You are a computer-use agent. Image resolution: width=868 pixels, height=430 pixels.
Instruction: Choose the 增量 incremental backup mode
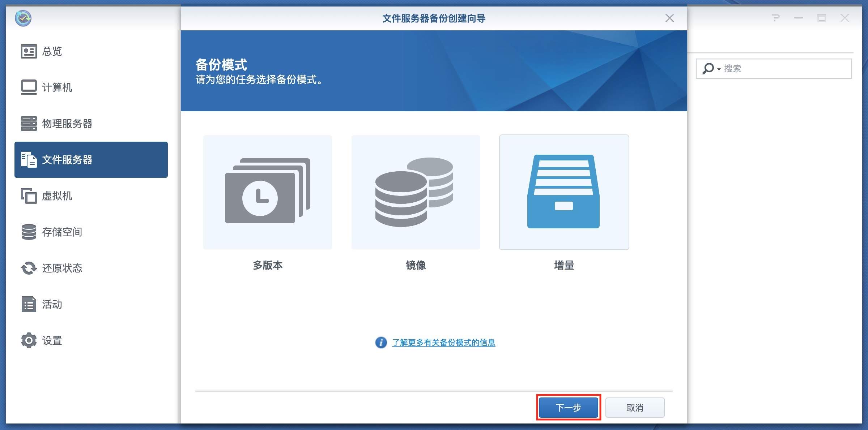564,192
